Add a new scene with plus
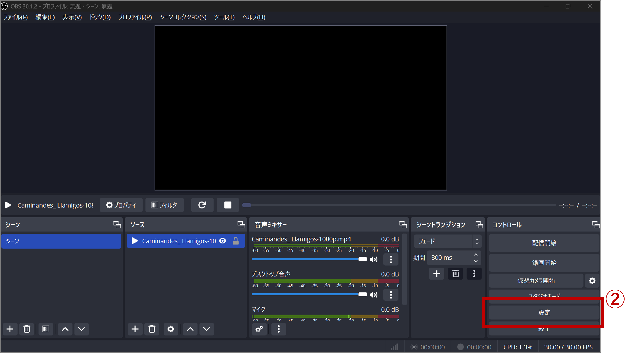Image resolution: width=644 pixels, height=353 pixels. click(10, 329)
